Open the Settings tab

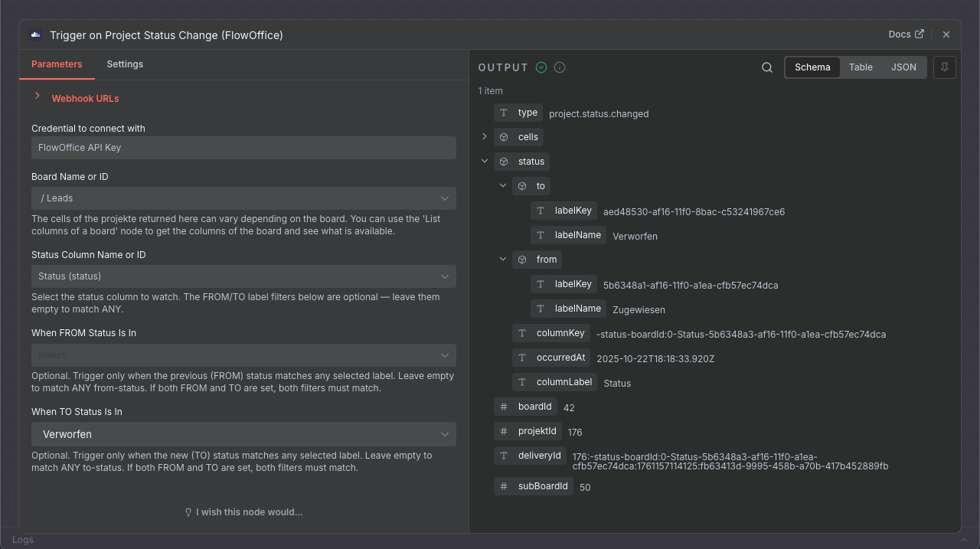125,64
